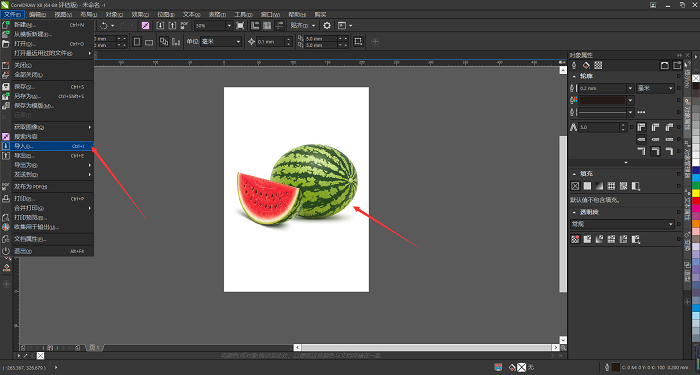Choose 打印 (Print) in the File menu
Image resolution: width=700 pixels, height=375 pixels.
pyautogui.click(x=47, y=199)
